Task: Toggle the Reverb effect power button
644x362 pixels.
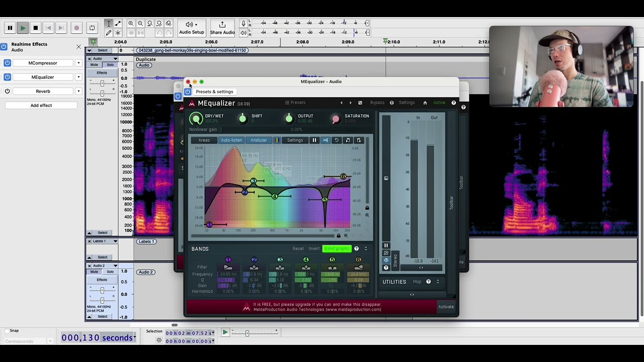Action: click(x=7, y=91)
